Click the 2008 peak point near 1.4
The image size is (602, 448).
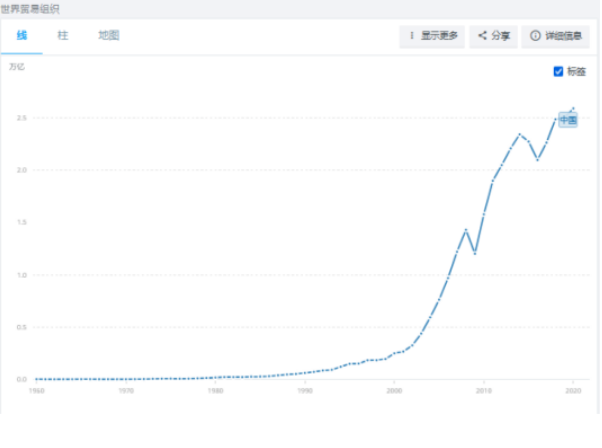(x=466, y=230)
